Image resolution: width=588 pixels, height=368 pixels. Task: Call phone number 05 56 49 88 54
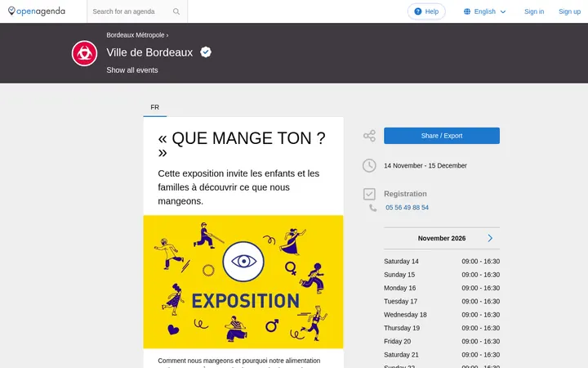click(407, 208)
